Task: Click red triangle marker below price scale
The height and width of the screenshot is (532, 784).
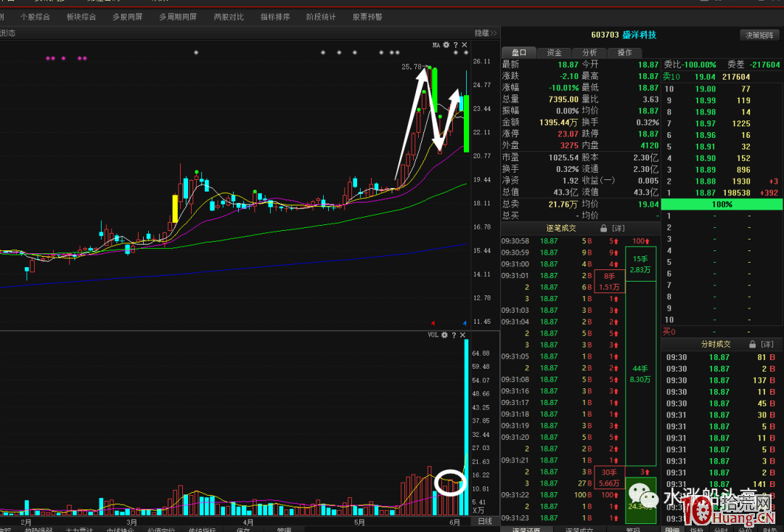Action: (433, 323)
